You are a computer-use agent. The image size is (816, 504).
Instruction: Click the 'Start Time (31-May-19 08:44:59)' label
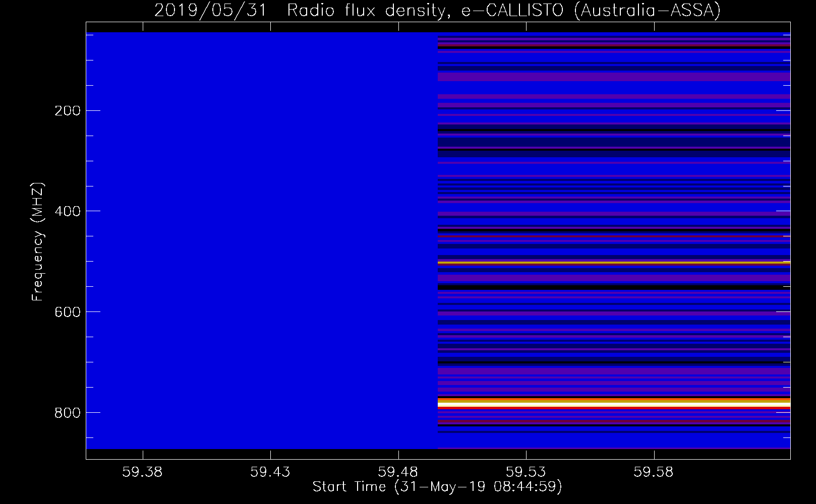click(x=437, y=487)
